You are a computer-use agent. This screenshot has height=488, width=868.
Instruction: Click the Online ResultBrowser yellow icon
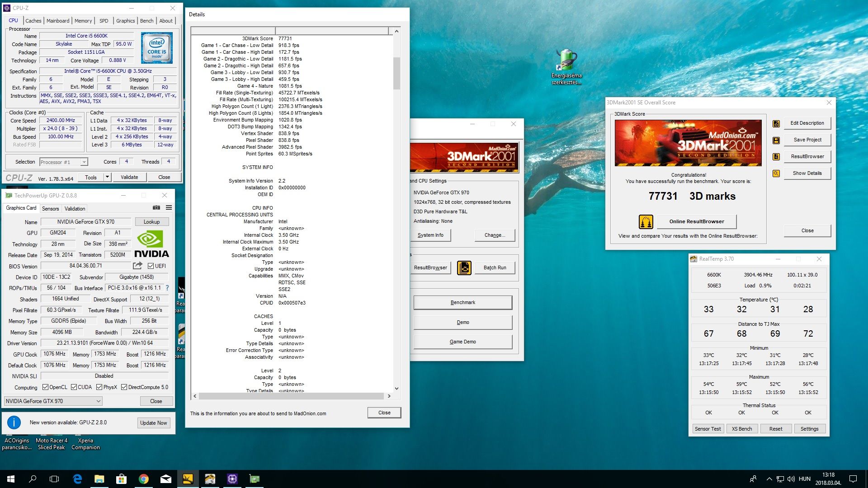pos(646,222)
